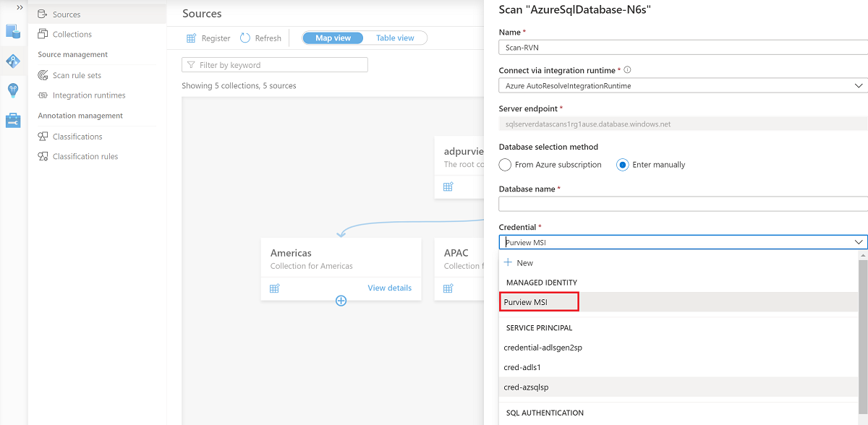The height and width of the screenshot is (425, 868).
Task: Click the plus icon under the Americas collection
Action: pyautogui.click(x=341, y=300)
